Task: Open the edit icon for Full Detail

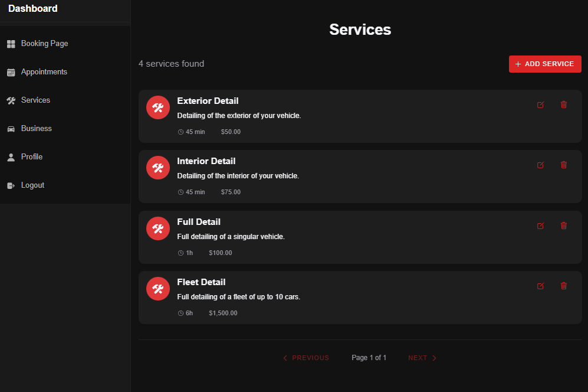Action: 540,226
